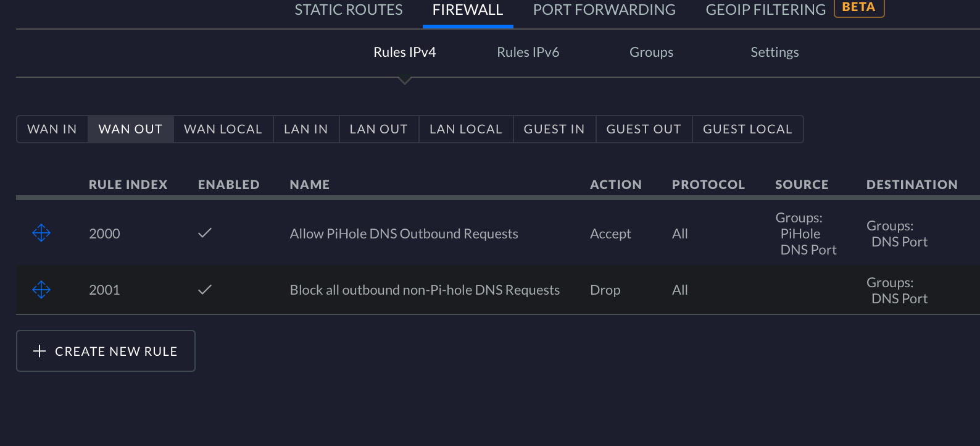Switch to the LAN IN rules

tap(306, 129)
